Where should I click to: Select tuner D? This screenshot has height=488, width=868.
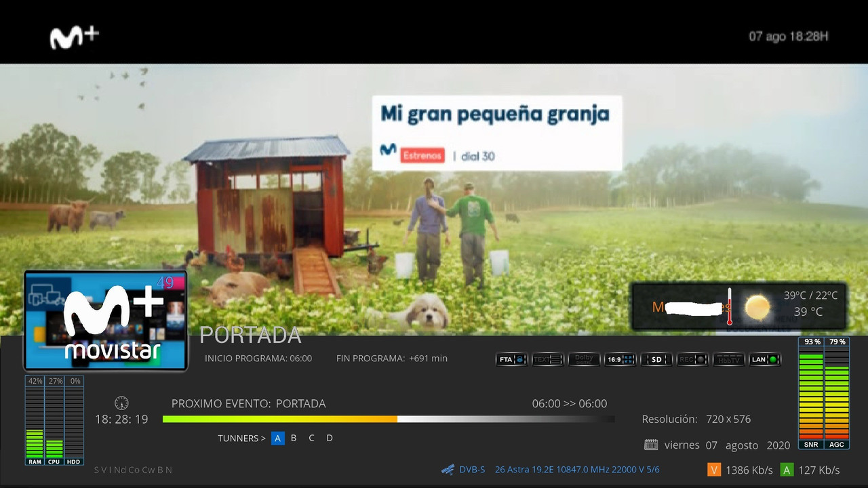point(330,438)
